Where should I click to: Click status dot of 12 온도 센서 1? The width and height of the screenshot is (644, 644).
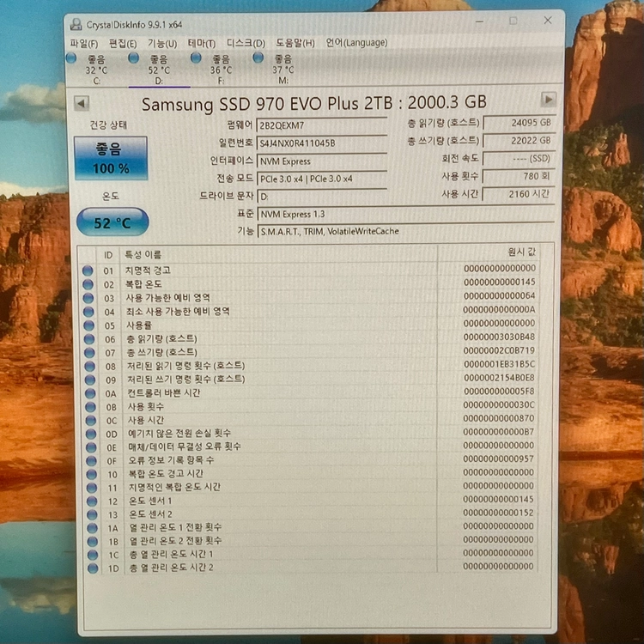tap(92, 501)
